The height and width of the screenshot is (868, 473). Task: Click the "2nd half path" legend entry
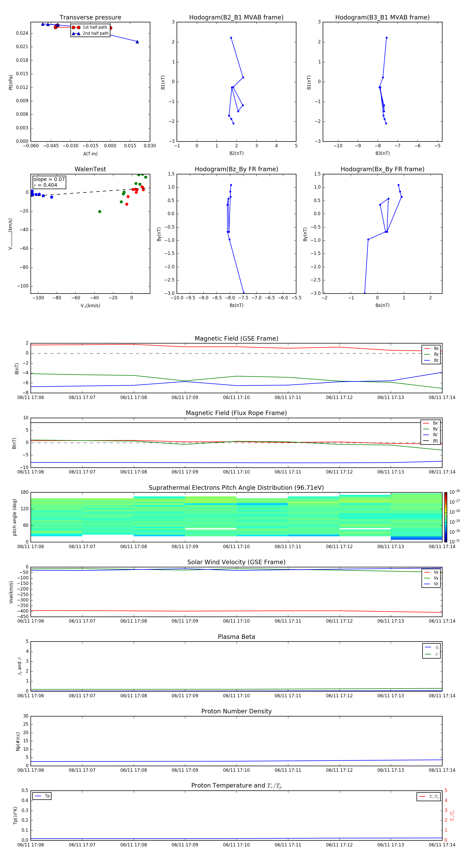90,33
